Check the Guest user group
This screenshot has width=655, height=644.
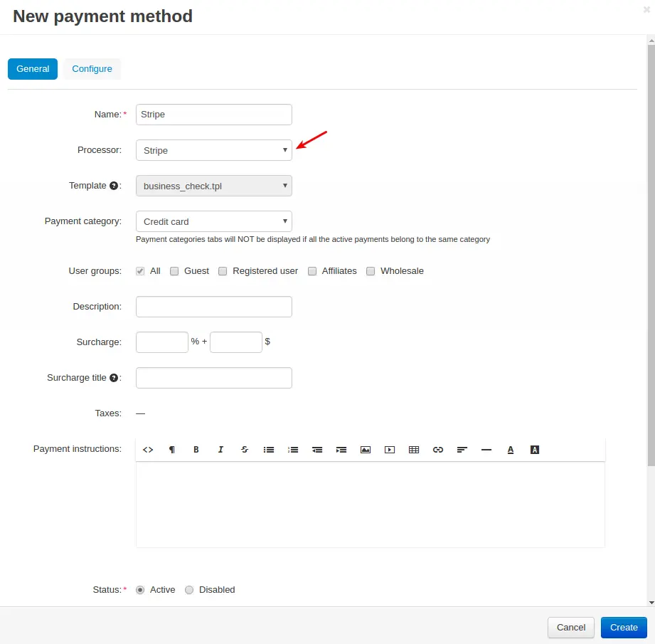(x=174, y=271)
